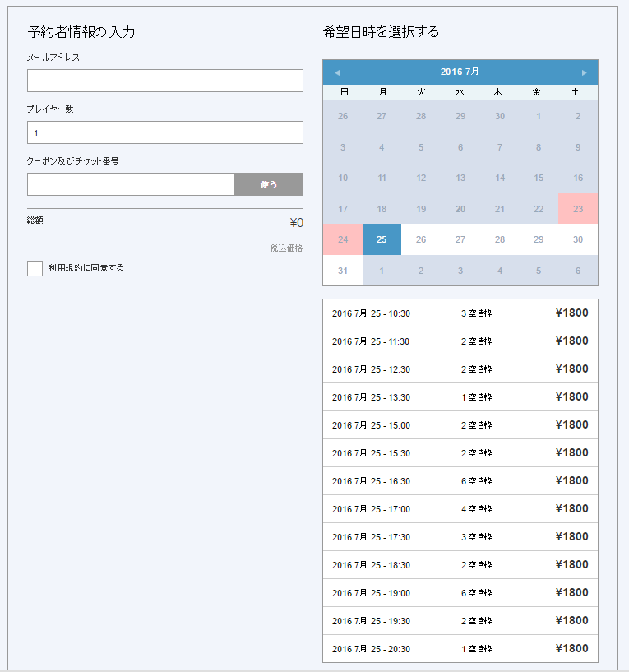Click the pink July 24 date
This screenshot has width=629, height=672.
[x=343, y=239]
